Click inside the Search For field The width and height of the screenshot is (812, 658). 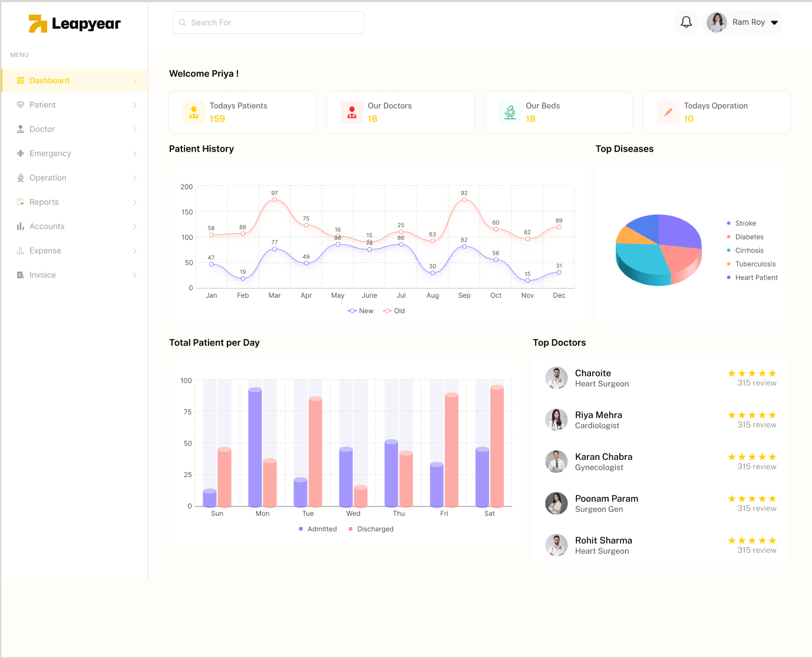pyautogui.click(x=268, y=22)
